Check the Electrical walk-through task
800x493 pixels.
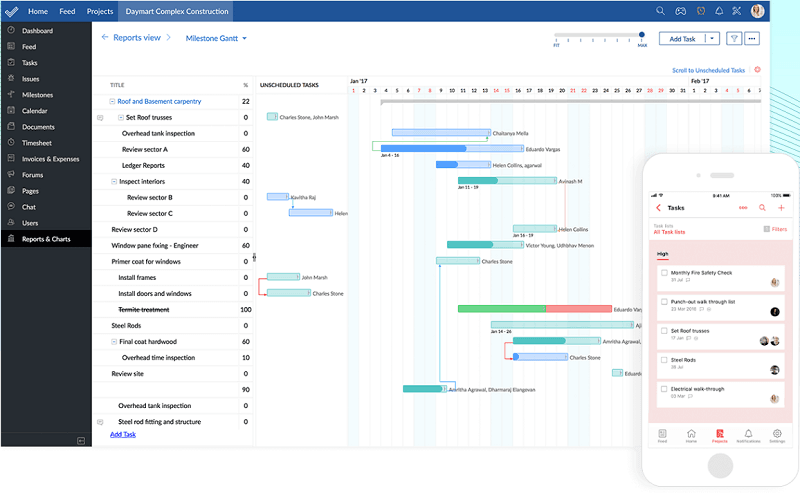[x=664, y=389]
